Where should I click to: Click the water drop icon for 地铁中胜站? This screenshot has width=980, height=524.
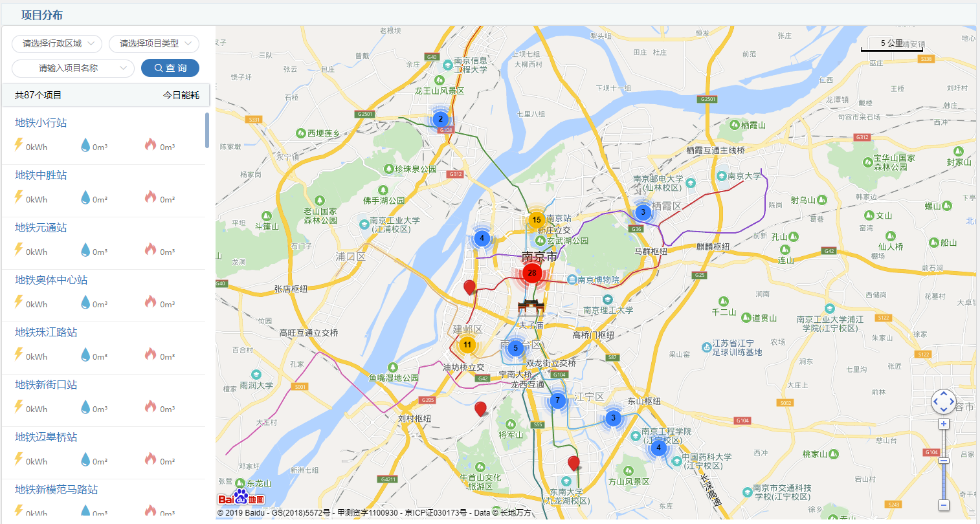(85, 197)
